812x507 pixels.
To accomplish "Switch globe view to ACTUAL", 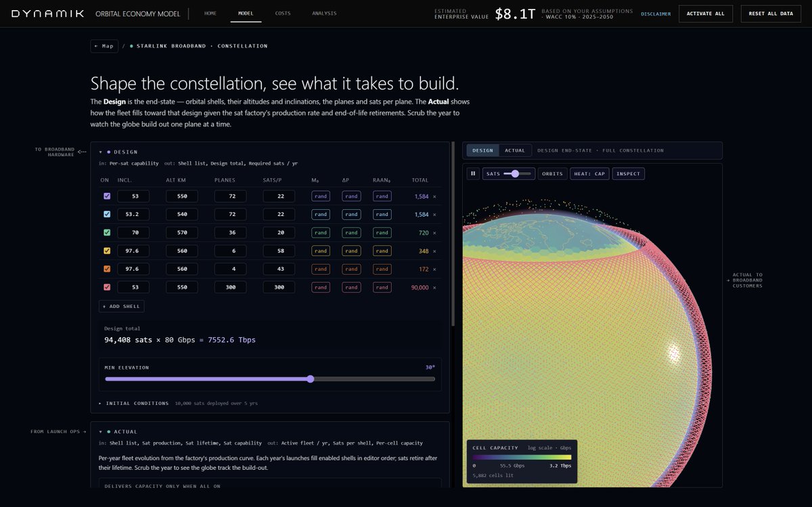I will [x=515, y=150].
